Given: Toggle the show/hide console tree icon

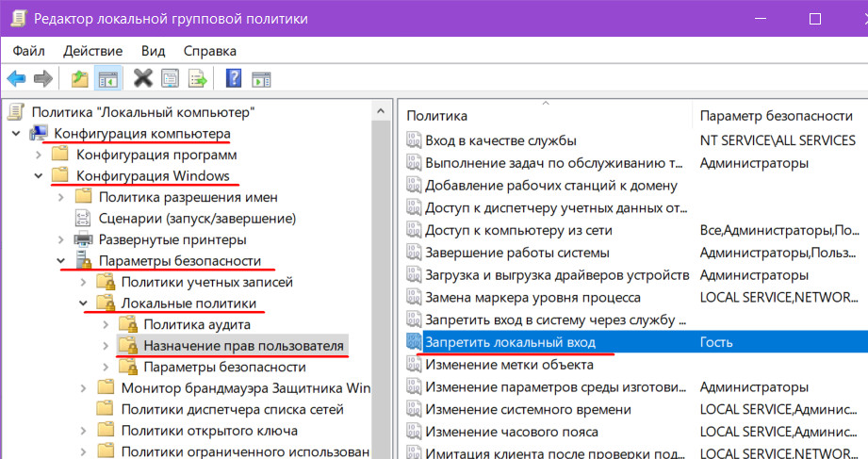Looking at the screenshot, I should (x=107, y=78).
